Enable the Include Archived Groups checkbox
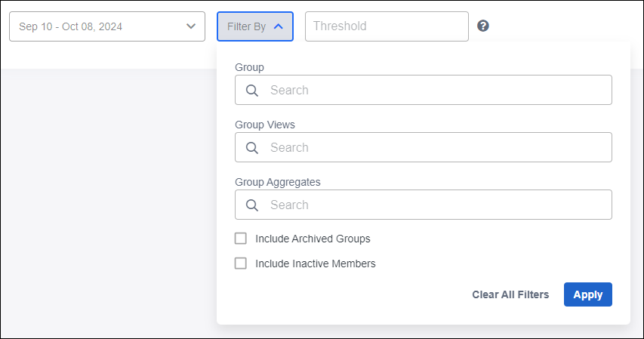This screenshot has height=339, width=644. coord(241,239)
